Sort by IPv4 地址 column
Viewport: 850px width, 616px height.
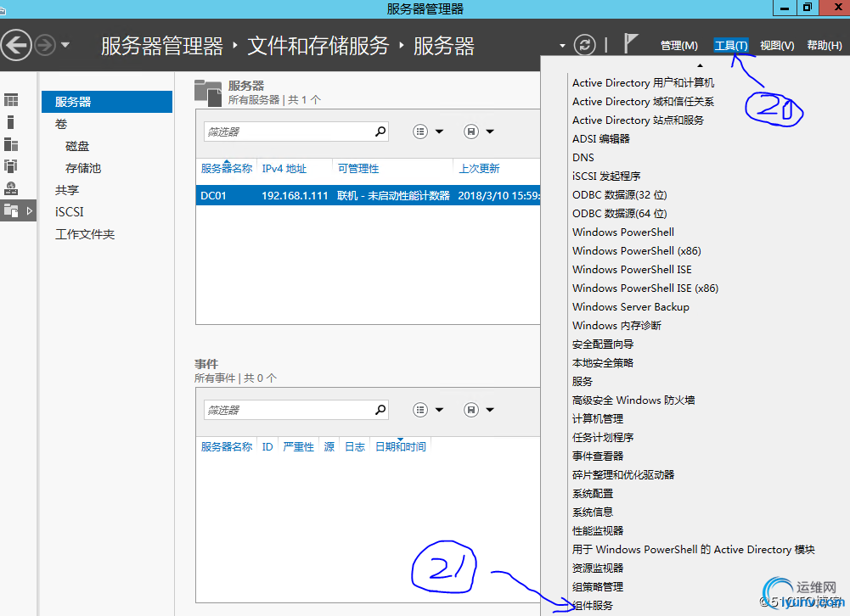pyautogui.click(x=284, y=169)
